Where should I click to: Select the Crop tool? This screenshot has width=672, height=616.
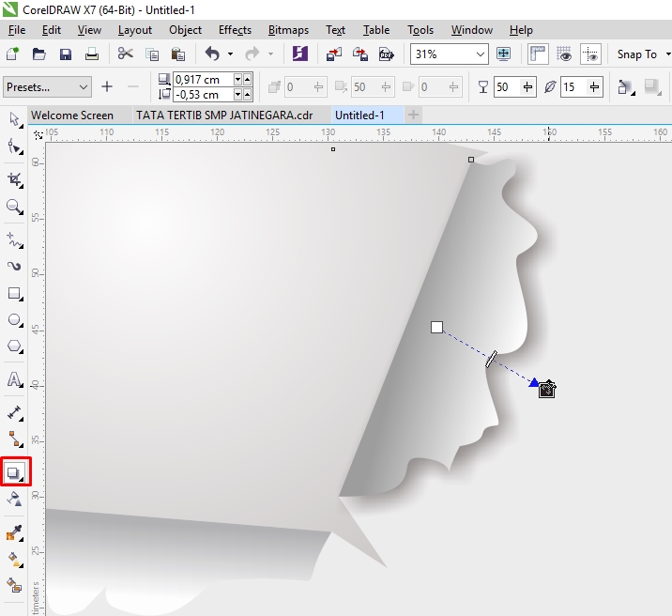click(15, 180)
